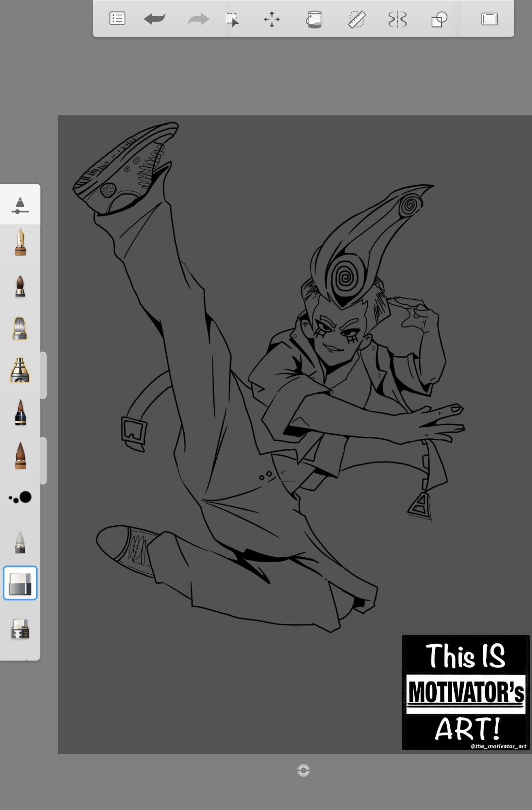
Task: Open the shapes draw style tool
Action: tap(439, 19)
